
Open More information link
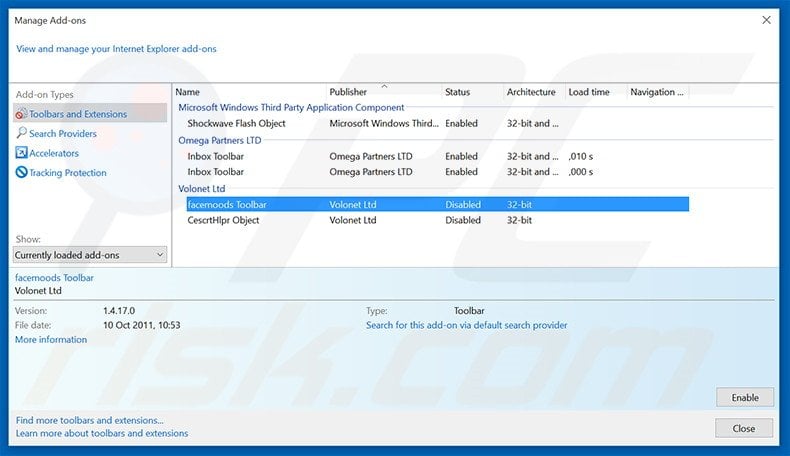pyautogui.click(x=51, y=340)
